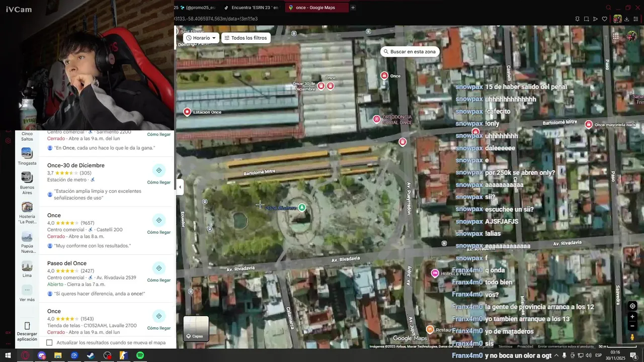
Task: Open Windows Start menu
Action: tap(8, 355)
